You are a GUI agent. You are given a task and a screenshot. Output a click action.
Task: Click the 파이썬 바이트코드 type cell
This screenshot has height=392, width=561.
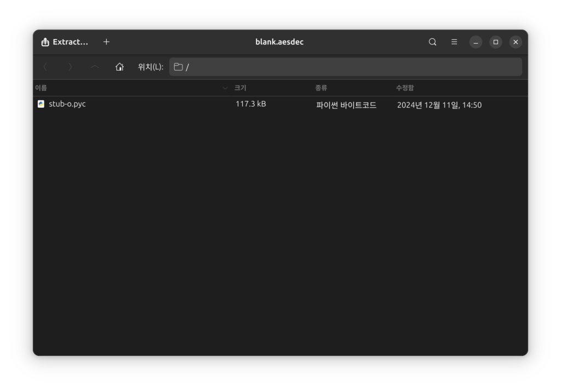[x=346, y=105]
